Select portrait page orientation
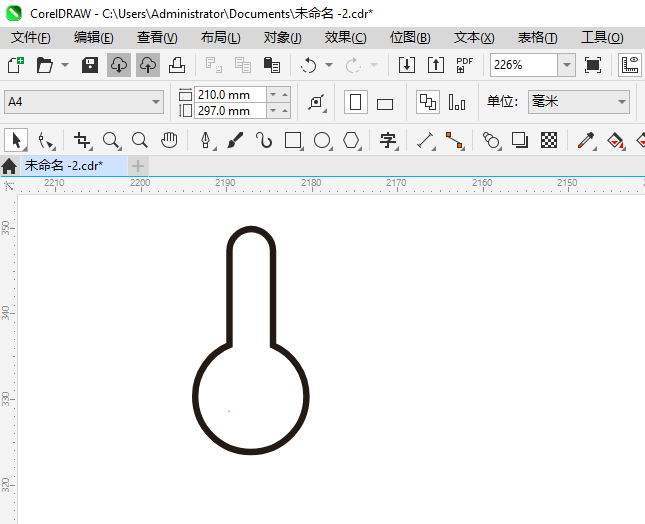The width and height of the screenshot is (645, 524). [355, 102]
